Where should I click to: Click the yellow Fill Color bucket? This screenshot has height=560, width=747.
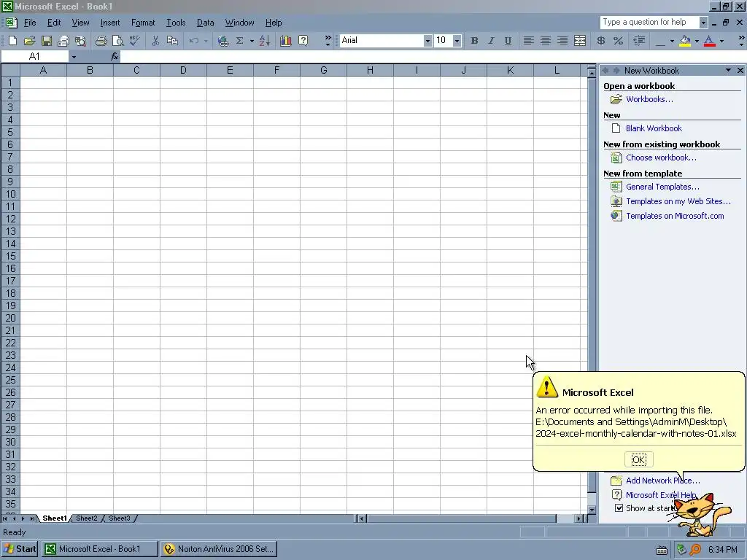pos(685,41)
